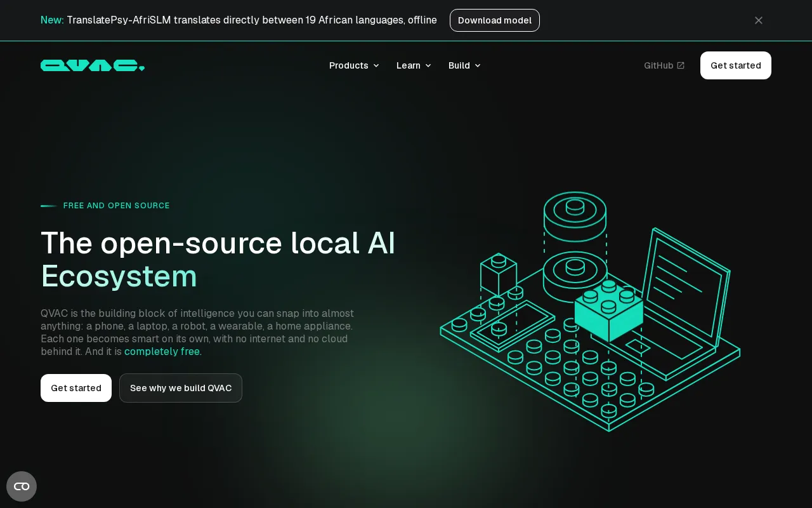Click the external-link icon beside GitHub
Image resolution: width=812 pixels, height=508 pixels.
[681, 65]
